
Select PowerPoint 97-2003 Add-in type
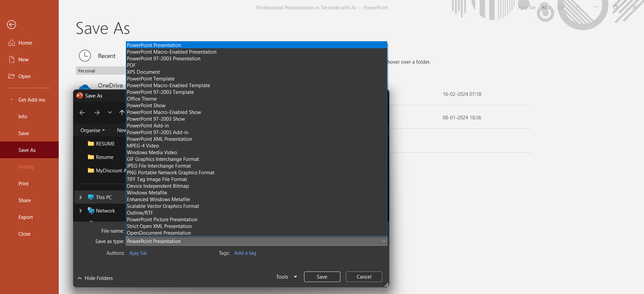point(256,132)
